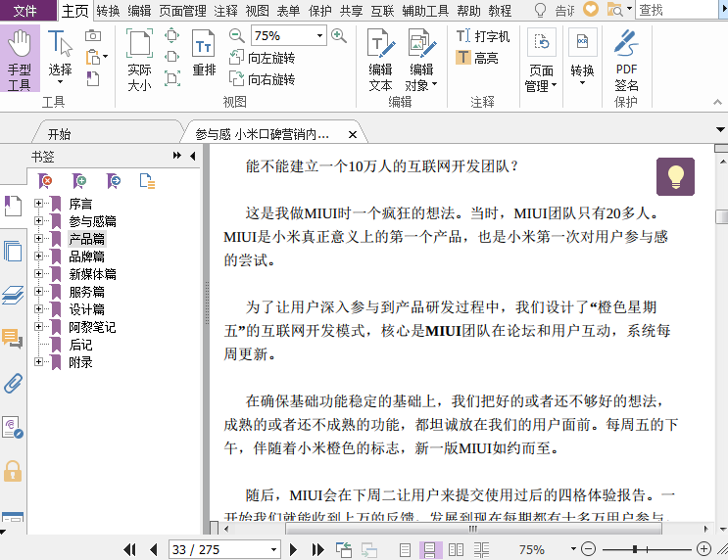Open the Comment (注释) ribbon tab
Image resolution: width=728 pixels, height=560 pixels.
[225, 11]
